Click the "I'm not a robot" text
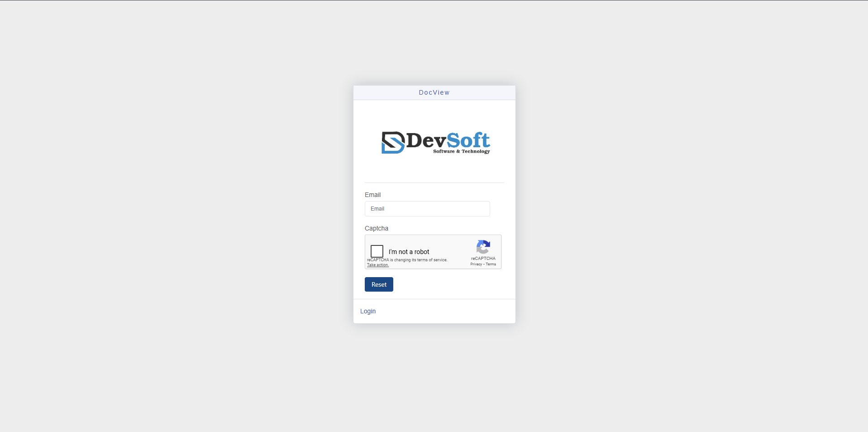 [409, 252]
